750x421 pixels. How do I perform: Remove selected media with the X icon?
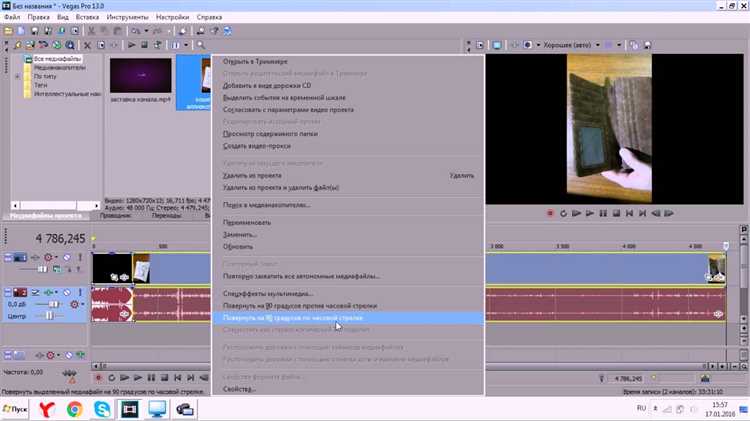tap(87, 45)
